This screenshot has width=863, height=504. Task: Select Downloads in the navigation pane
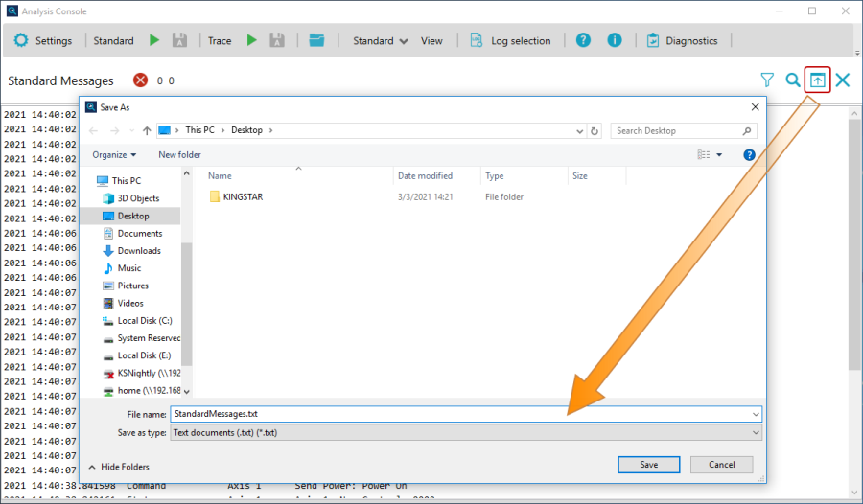click(139, 251)
